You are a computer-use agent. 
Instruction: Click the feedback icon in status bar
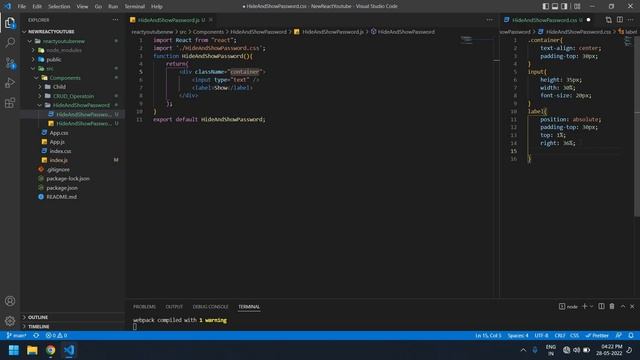[619, 336]
